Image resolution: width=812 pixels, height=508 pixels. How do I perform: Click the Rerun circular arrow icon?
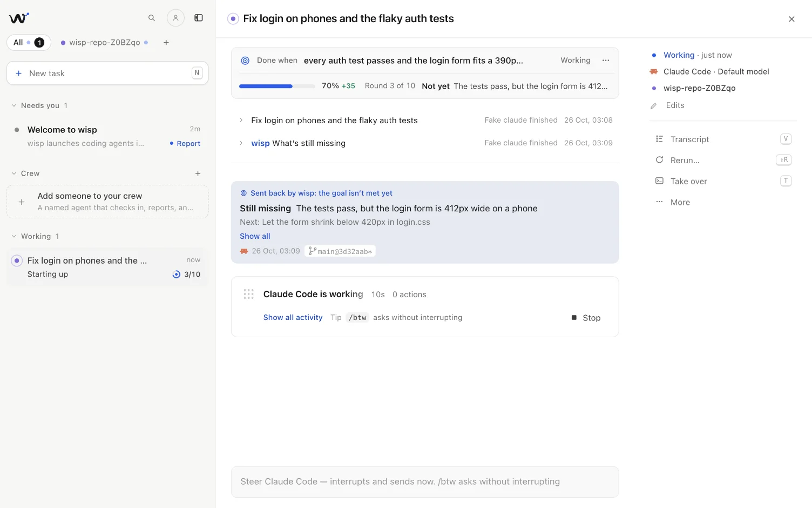click(659, 160)
